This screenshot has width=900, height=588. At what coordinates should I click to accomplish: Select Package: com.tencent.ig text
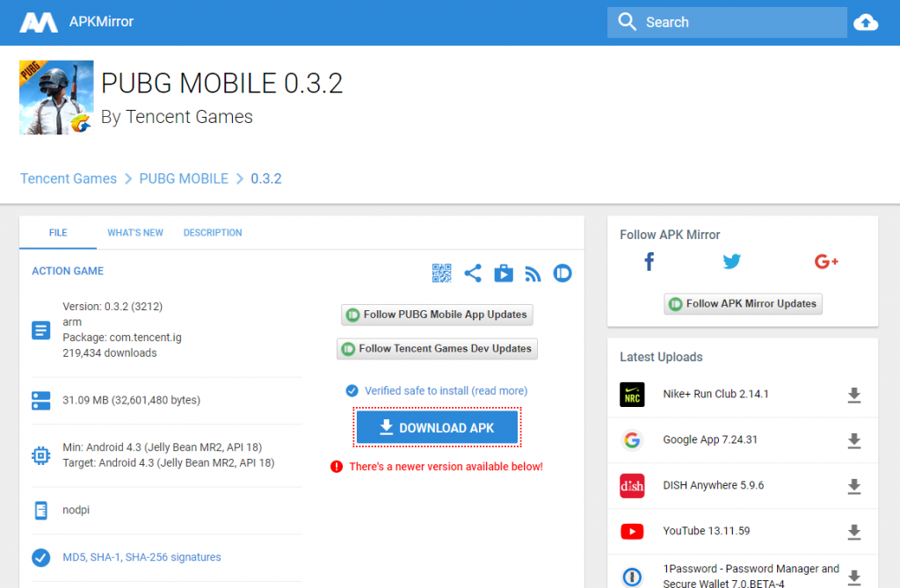coord(122,337)
